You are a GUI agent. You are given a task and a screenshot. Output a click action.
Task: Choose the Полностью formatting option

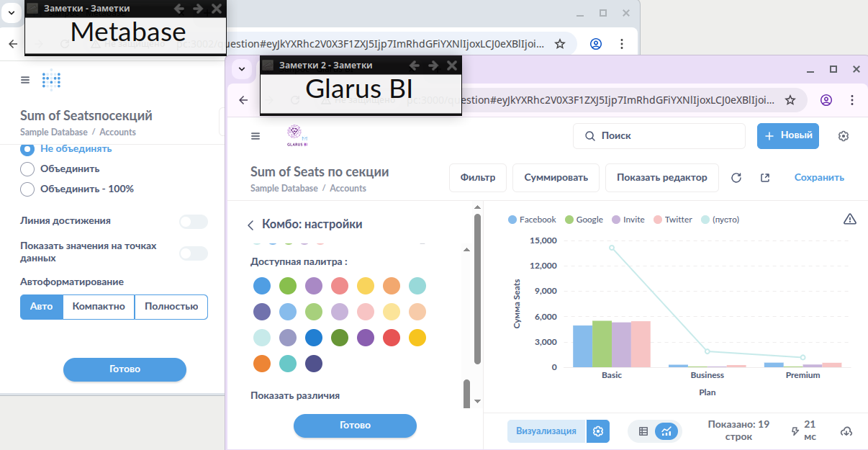coord(171,307)
